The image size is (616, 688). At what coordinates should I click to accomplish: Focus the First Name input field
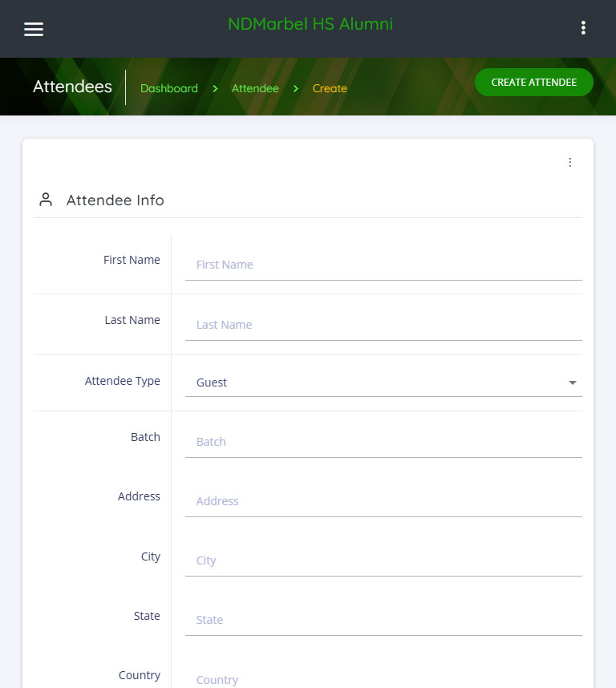tap(383, 265)
